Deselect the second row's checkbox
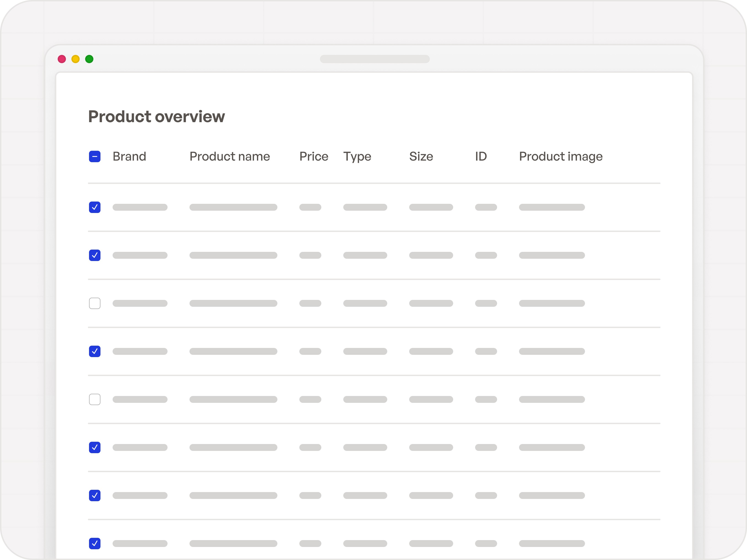 (x=95, y=256)
